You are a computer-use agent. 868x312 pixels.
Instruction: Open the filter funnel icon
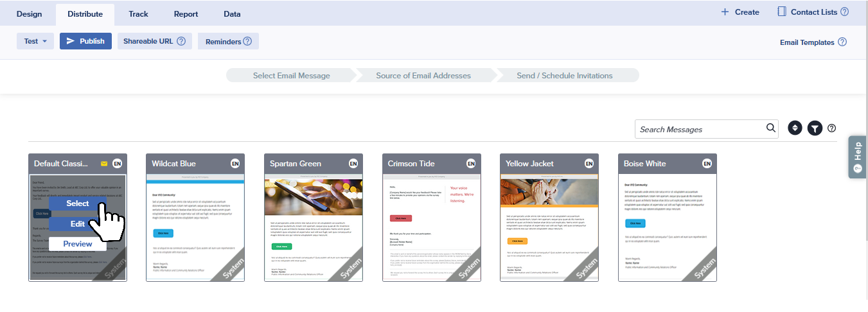[815, 128]
